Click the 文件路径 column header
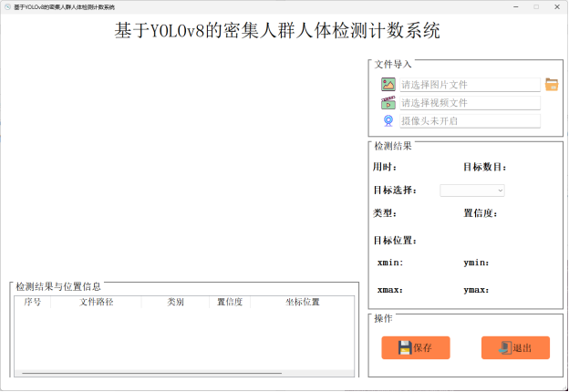This screenshot has height=392, width=569. pyautogui.click(x=96, y=302)
